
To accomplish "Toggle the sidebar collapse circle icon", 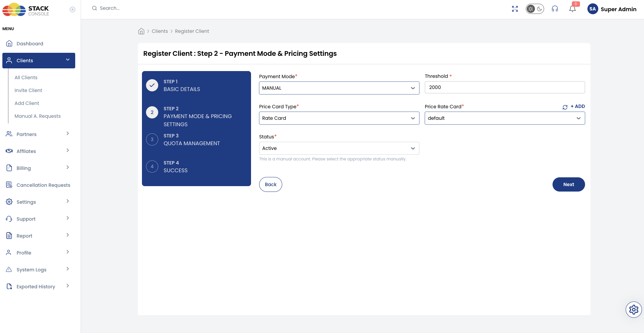I will pos(72,9).
